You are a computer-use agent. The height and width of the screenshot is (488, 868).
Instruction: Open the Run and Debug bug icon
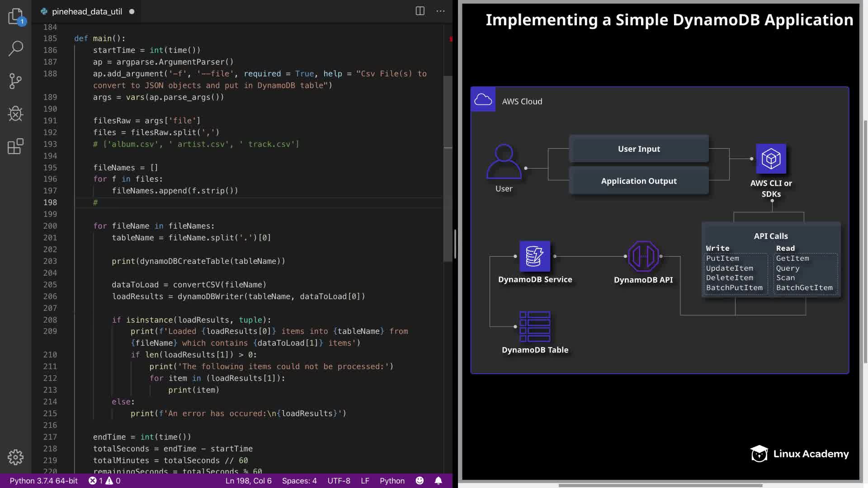tap(16, 114)
